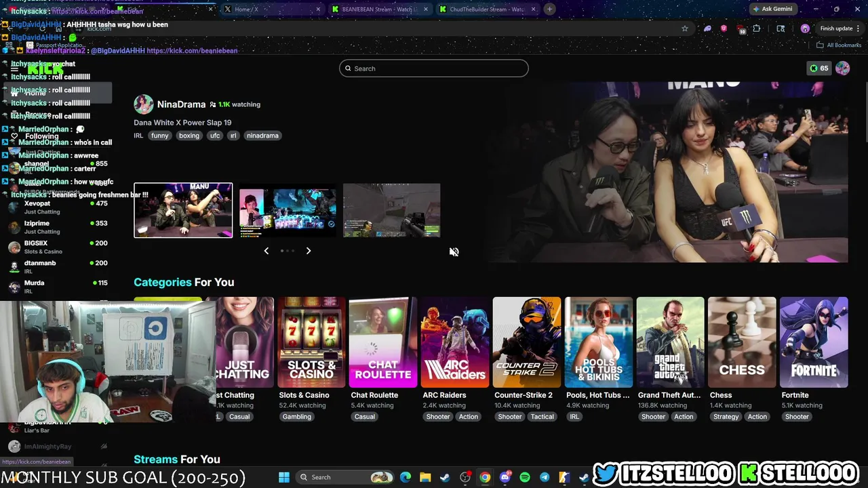This screenshot has height=488, width=868.
Task: Select the third featured stream thumbnail
Action: (x=391, y=210)
